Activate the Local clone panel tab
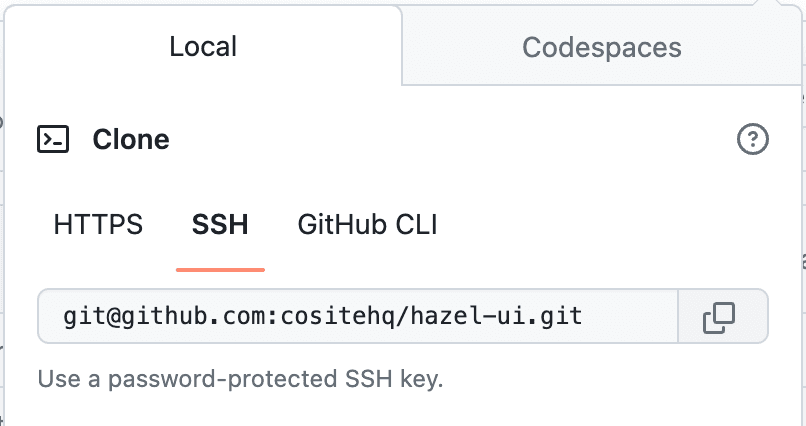806x426 pixels. [x=203, y=47]
